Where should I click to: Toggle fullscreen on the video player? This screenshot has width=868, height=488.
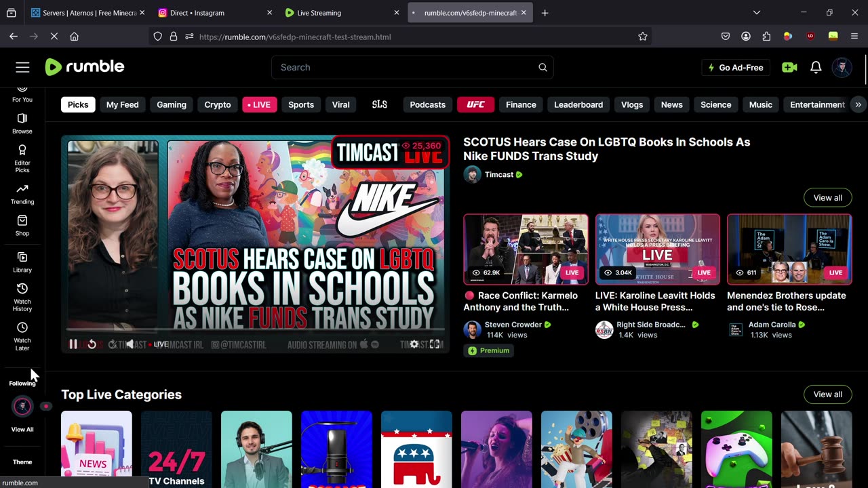point(435,344)
